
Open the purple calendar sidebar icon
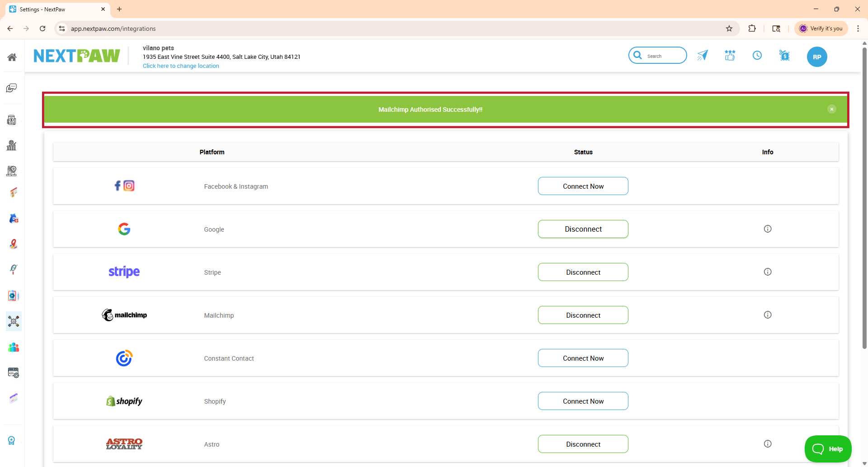14,398
